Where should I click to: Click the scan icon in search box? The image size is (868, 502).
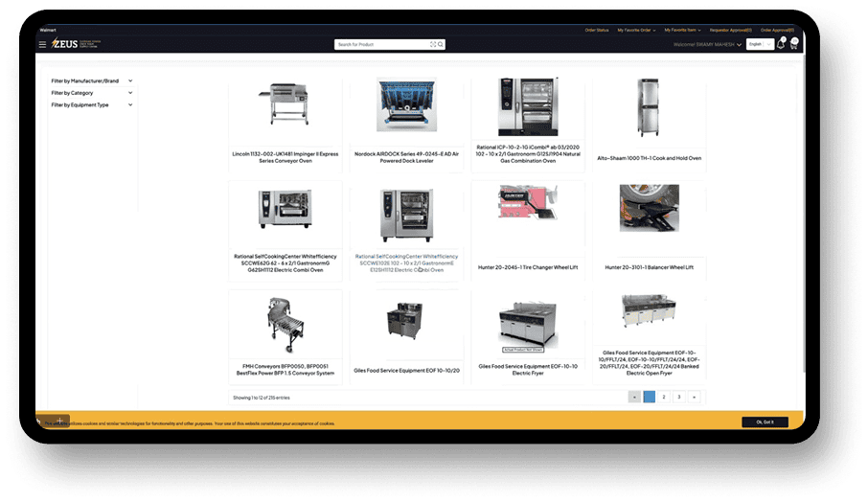pyautogui.click(x=433, y=44)
